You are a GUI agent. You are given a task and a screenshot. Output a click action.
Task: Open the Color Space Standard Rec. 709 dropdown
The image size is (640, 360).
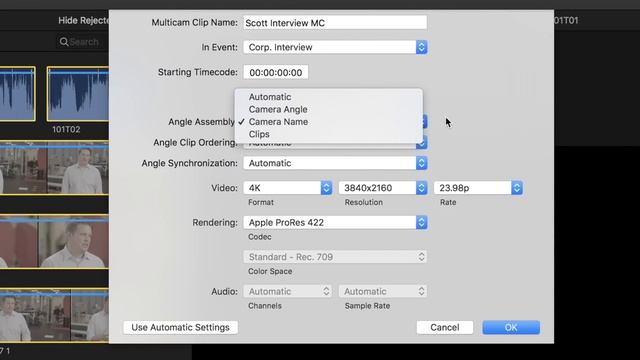tap(335, 257)
